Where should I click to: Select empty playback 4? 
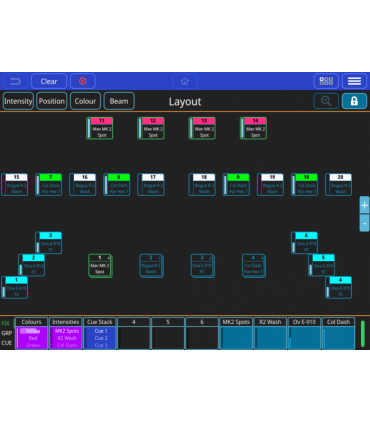point(134,333)
